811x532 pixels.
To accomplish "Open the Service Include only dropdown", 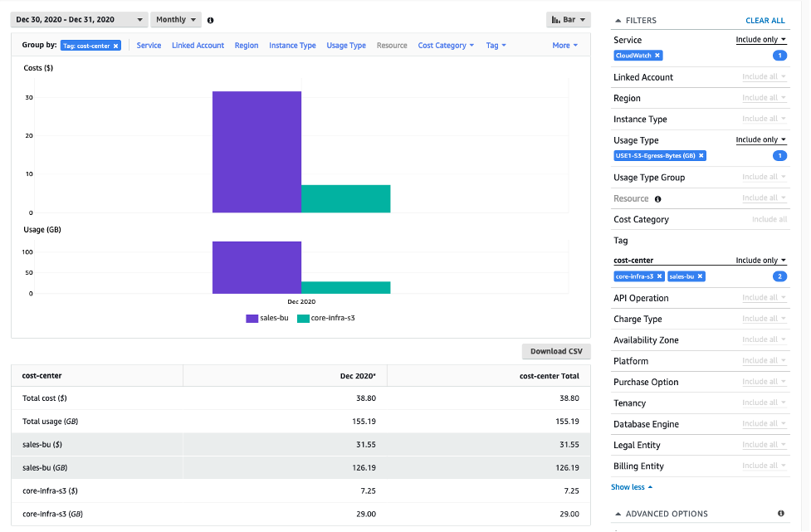I will [760, 39].
